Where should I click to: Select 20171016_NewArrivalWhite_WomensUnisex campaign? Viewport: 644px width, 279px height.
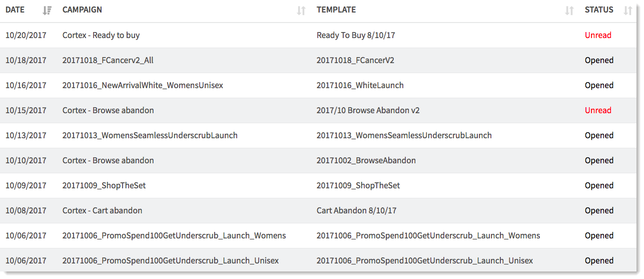[143, 86]
